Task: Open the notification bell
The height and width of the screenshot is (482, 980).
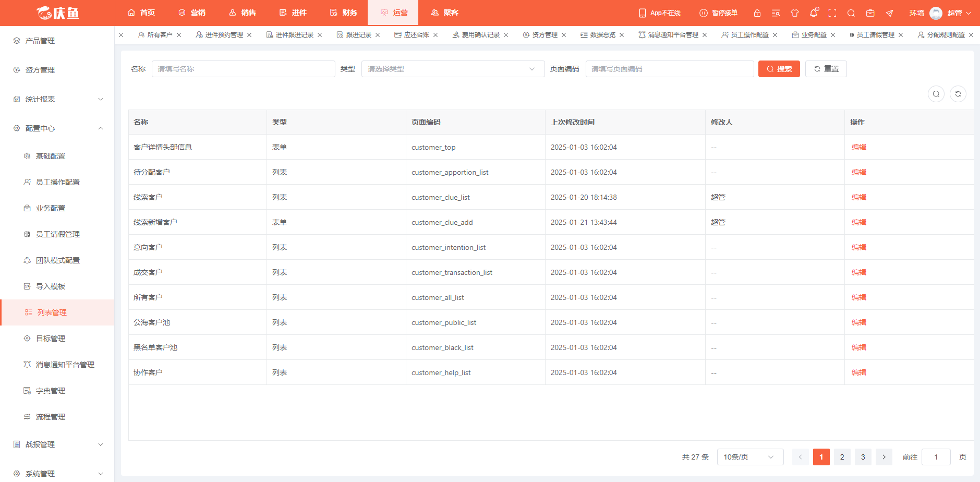Action: pos(813,13)
